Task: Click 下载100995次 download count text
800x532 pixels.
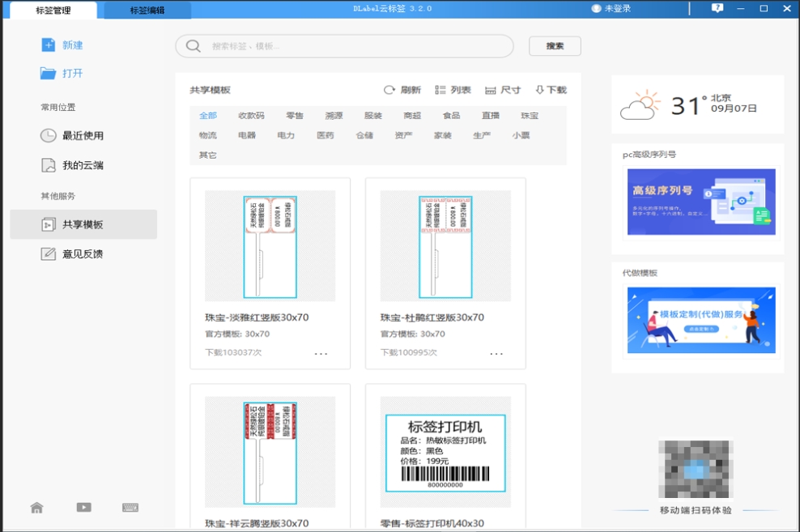Action: (409, 352)
